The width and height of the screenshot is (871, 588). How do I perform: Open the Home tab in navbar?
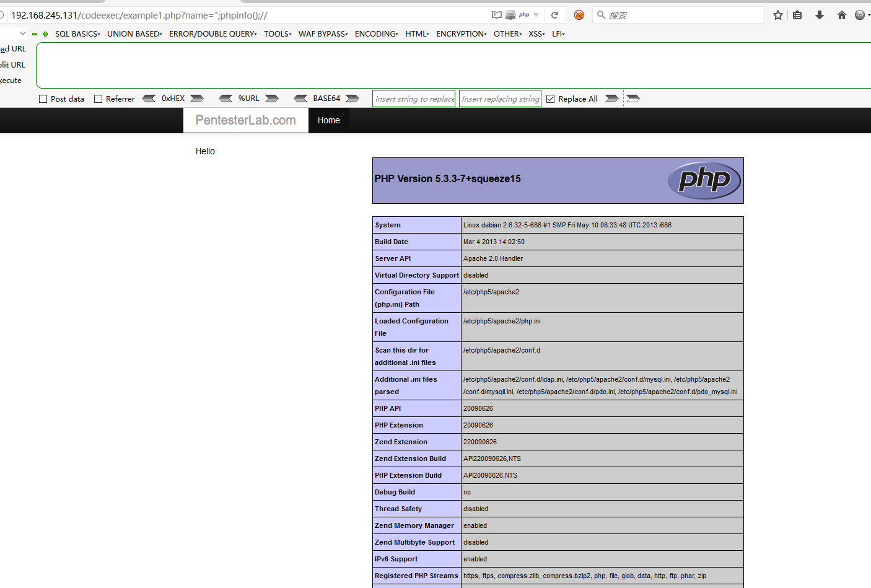(329, 120)
